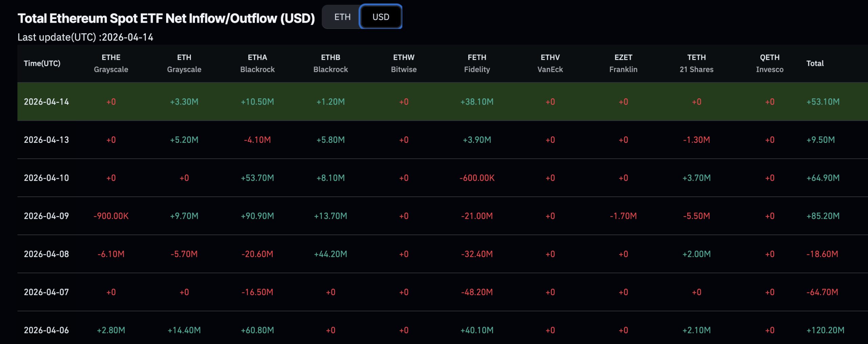Click the FETH Fidelity column header

pyautogui.click(x=477, y=63)
